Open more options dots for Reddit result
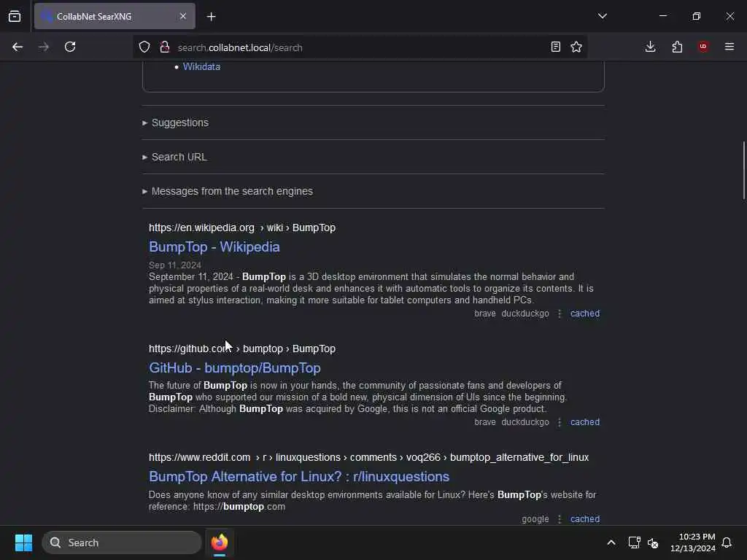This screenshot has height=560, width=747. 560,519
